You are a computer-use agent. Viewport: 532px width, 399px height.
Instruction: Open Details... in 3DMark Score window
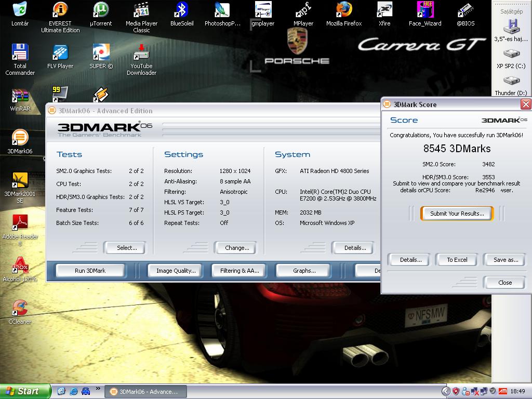point(409,260)
